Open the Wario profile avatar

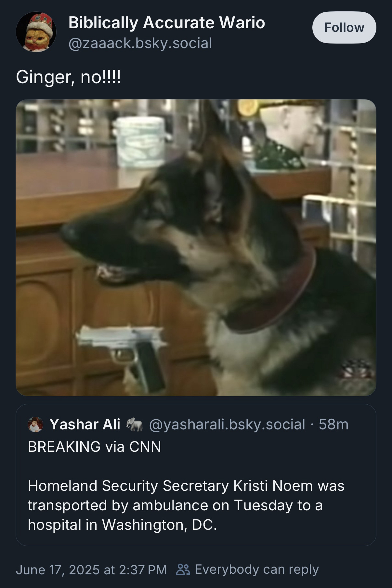[x=36, y=32]
